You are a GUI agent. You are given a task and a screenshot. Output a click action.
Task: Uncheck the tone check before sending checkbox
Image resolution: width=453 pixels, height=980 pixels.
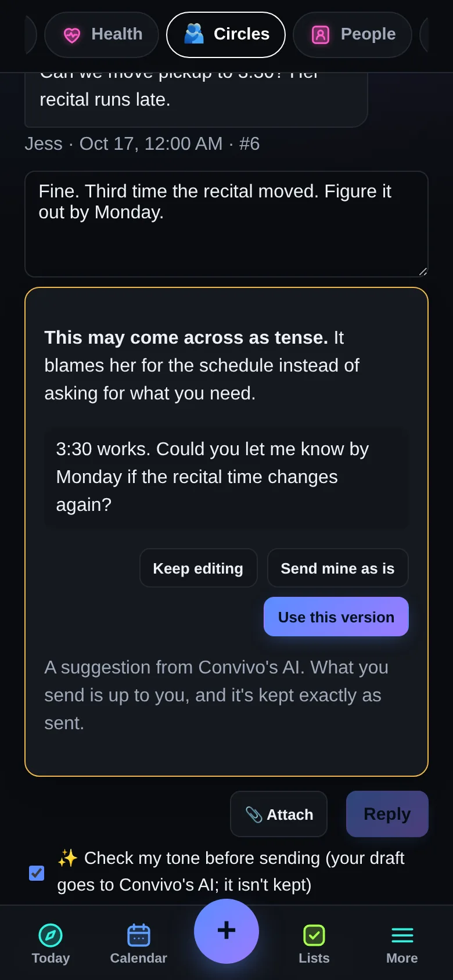point(37,873)
